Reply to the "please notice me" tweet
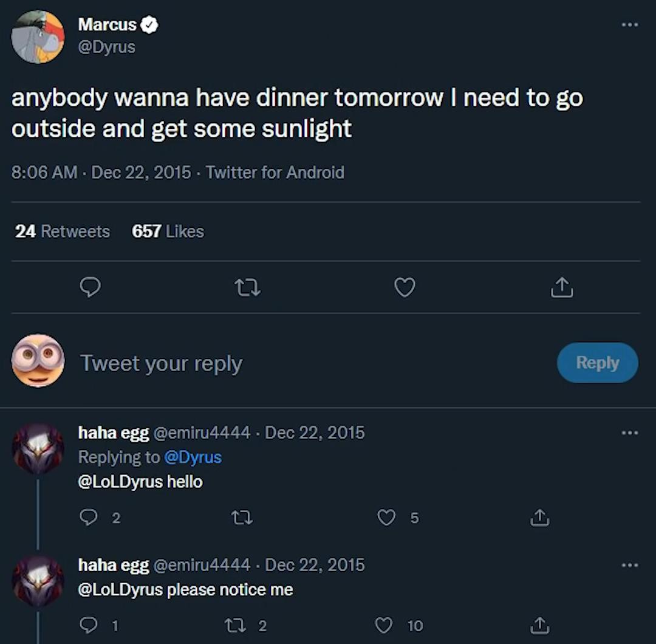The image size is (656, 644). pos(90,626)
